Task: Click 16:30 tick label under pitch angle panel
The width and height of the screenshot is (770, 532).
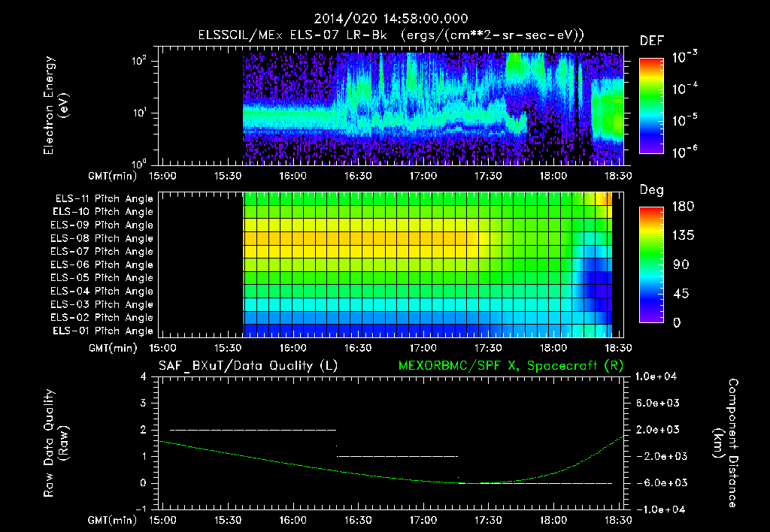Action: (x=358, y=348)
